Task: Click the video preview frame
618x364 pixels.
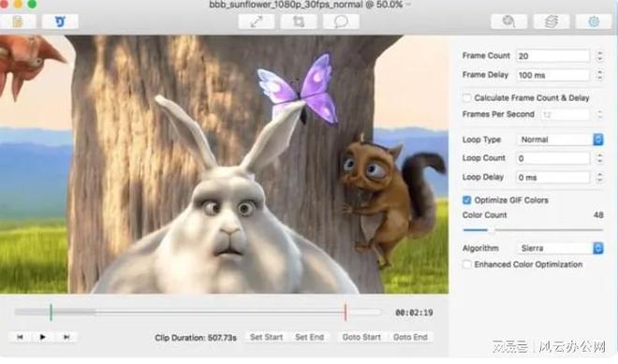Action: click(224, 165)
